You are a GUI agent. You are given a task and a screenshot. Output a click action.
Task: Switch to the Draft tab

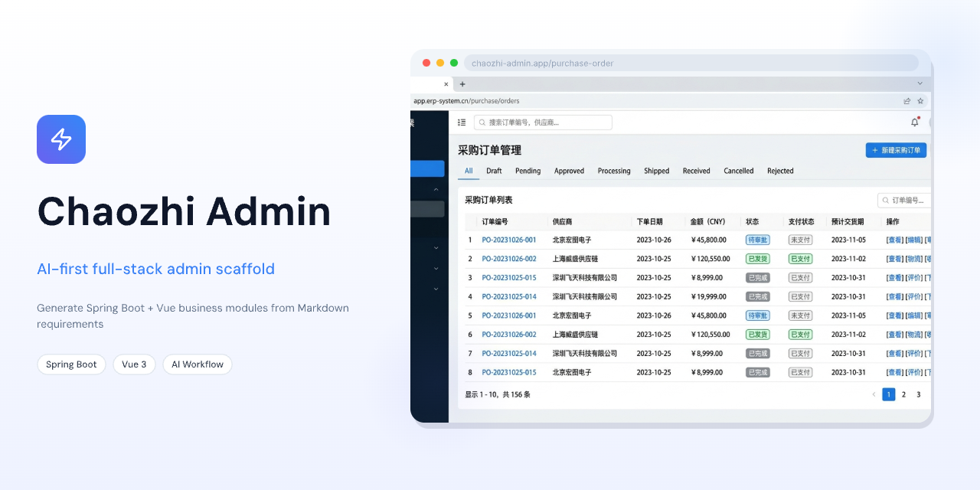(494, 171)
